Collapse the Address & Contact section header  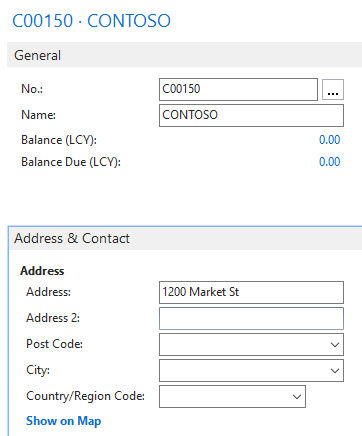pos(186,238)
